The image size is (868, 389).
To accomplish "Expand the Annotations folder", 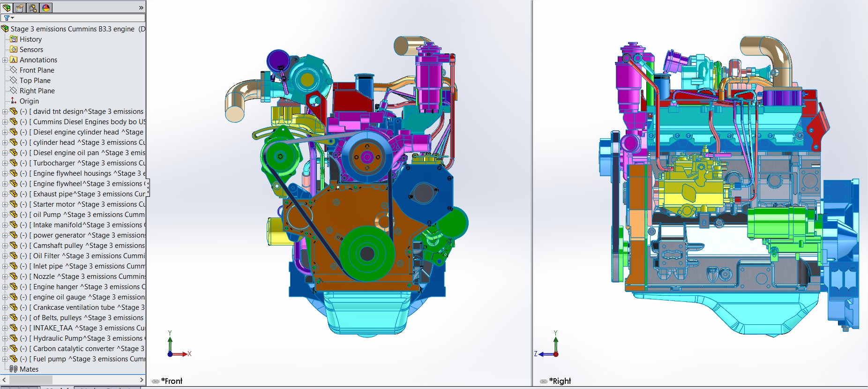I will click(5, 60).
